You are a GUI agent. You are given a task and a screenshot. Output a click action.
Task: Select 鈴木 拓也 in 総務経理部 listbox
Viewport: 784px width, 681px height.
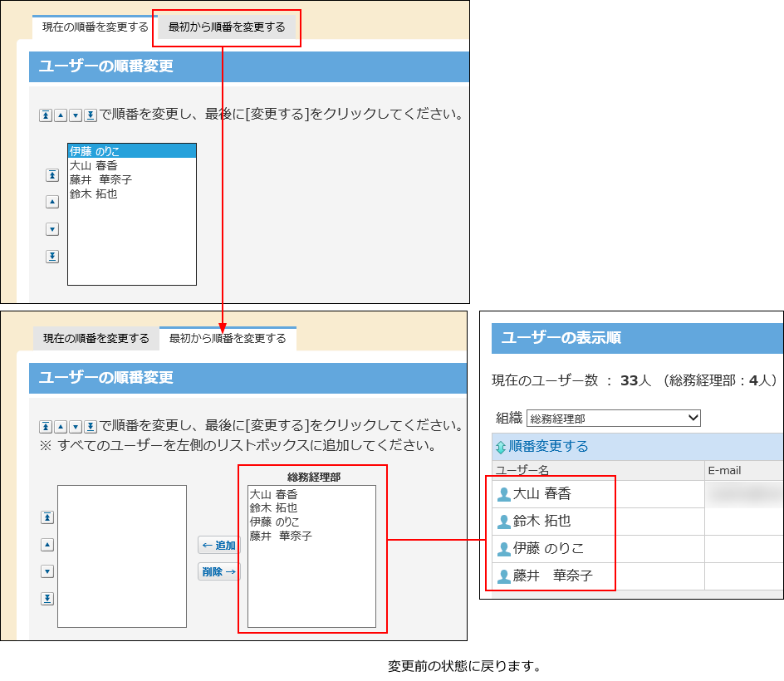311,507
